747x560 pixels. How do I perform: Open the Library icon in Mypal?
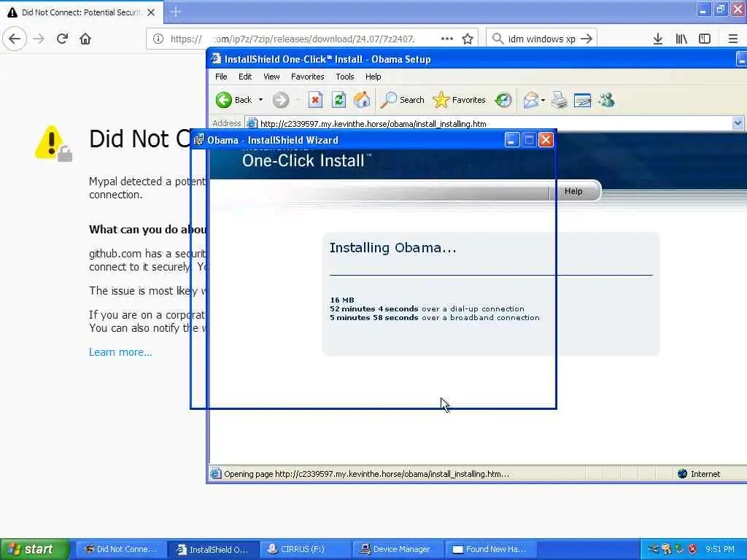681,39
